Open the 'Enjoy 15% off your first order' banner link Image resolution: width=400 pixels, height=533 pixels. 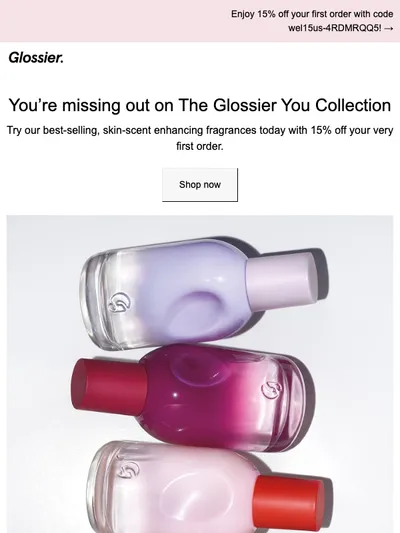coord(312,21)
